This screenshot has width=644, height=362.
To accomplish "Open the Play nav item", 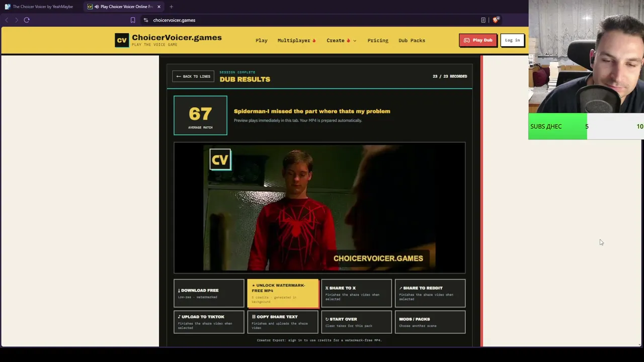I will point(262,40).
